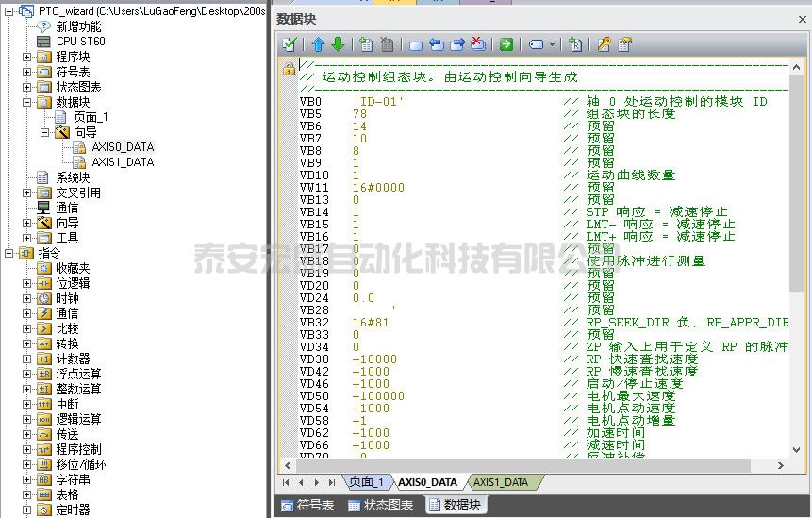Switch to the 页面_1 page tab

tap(366, 482)
